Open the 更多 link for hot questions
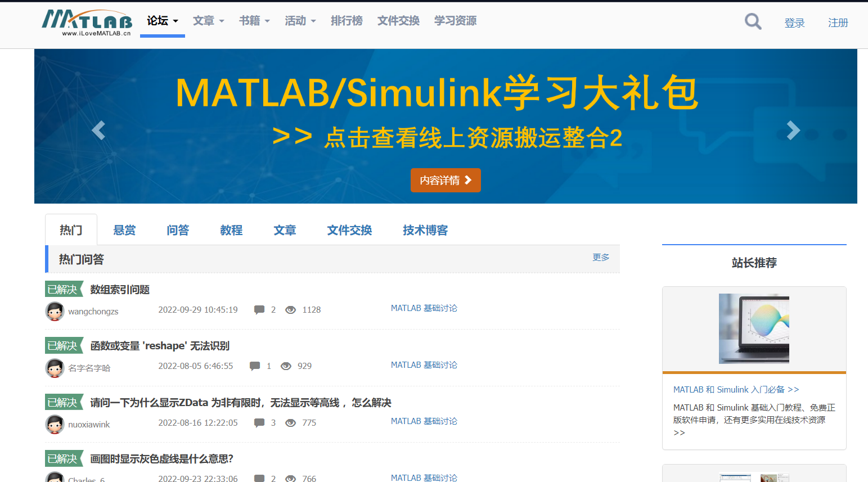This screenshot has height=482, width=868. click(600, 257)
